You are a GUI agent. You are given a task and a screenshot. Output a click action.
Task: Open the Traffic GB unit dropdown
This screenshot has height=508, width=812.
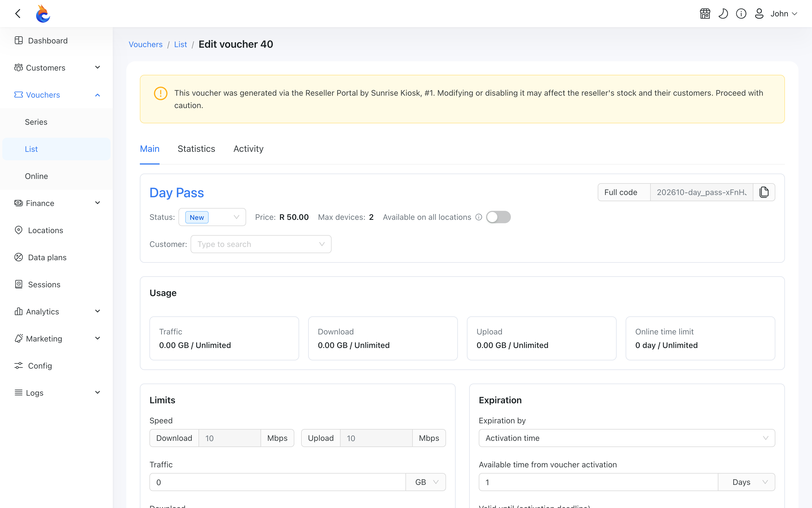click(426, 482)
